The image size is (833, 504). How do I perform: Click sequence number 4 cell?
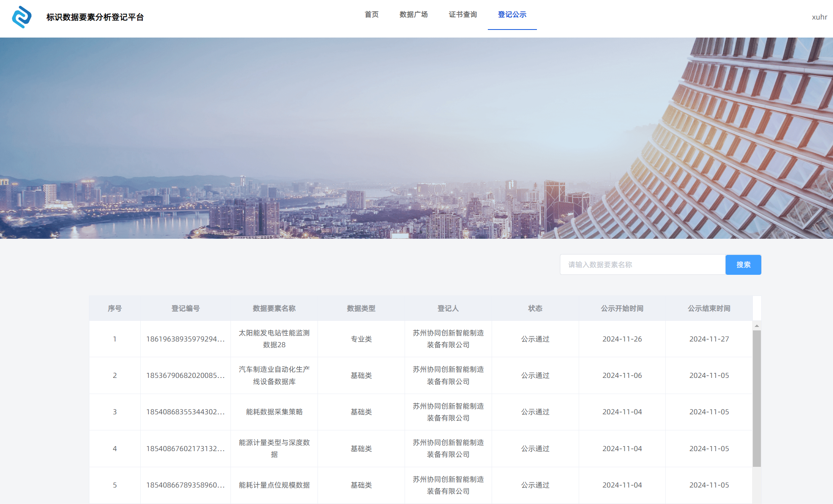(115, 448)
